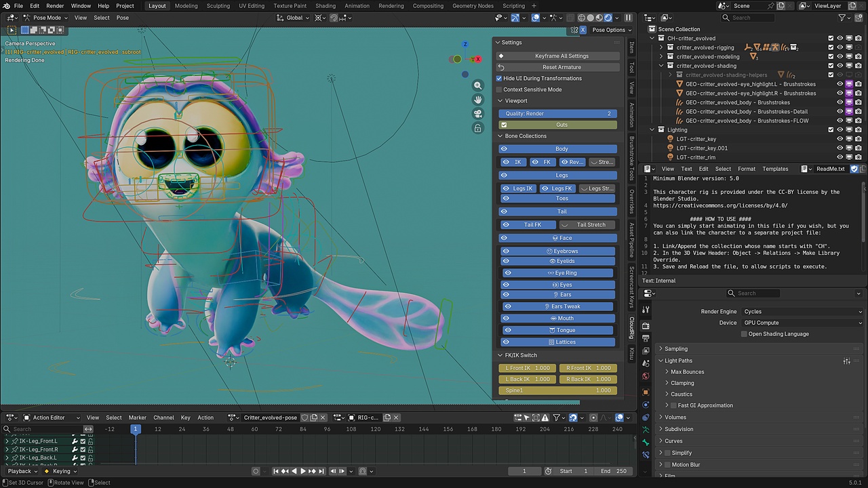Viewport: 868px width, 488px height.
Task: Toggle camera view icon in viewport
Action: pyautogui.click(x=478, y=114)
